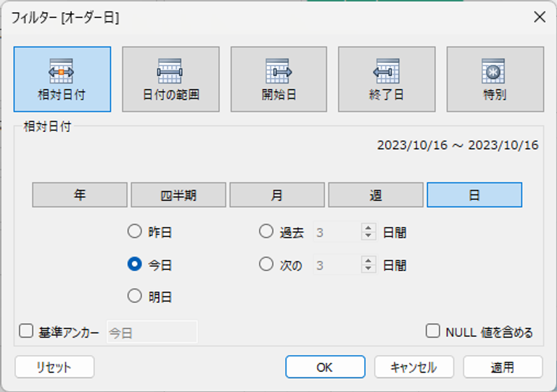
Task: Enable the 基準アンカー checkbox
Action: click(x=26, y=330)
